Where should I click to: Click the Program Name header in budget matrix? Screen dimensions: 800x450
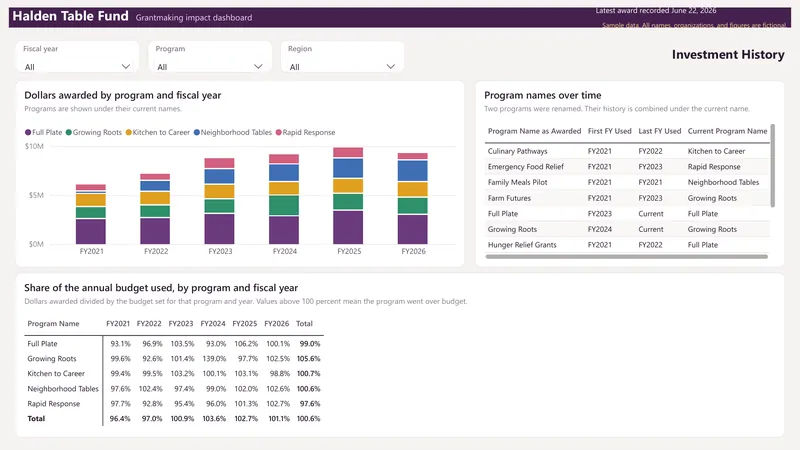(x=53, y=323)
